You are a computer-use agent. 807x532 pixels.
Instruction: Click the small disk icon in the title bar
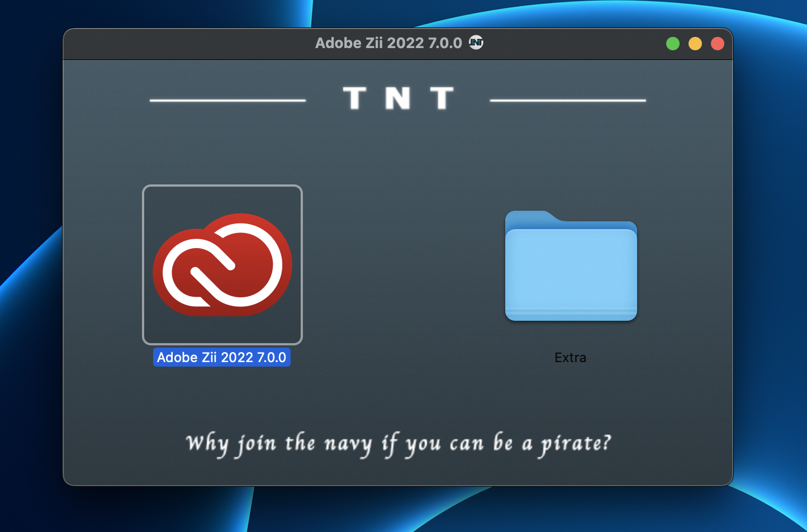[x=476, y=42]
